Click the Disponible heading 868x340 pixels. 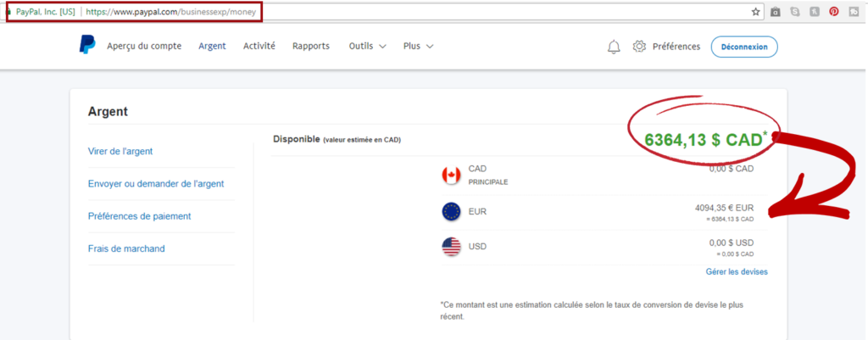coord(296,139)
